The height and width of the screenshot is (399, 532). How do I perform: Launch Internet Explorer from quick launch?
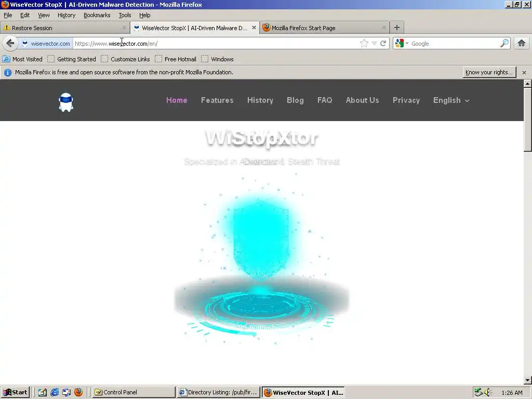pos(54,392)
